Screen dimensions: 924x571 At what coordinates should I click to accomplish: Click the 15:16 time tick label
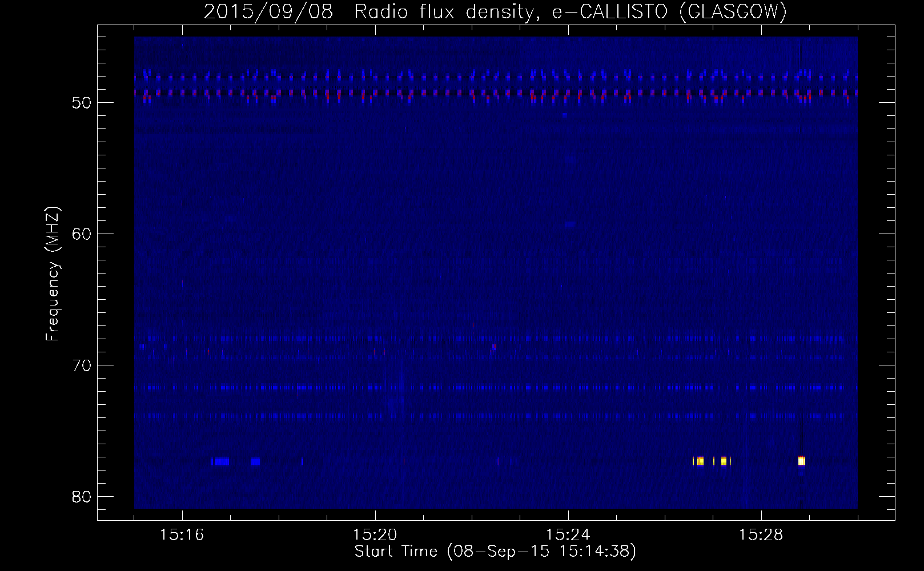[x=182, y=535]
